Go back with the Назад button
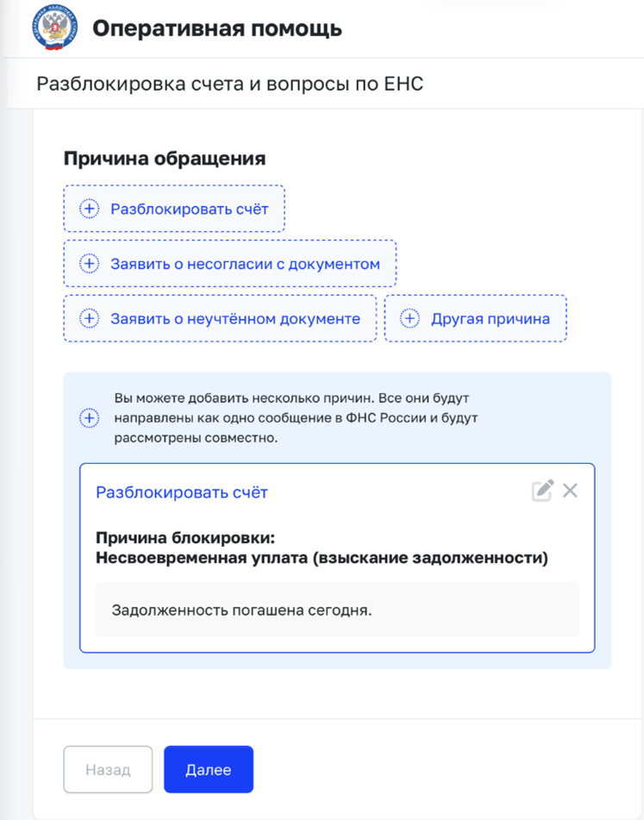Screen dimensions: 644x820 tap(109, 769)
